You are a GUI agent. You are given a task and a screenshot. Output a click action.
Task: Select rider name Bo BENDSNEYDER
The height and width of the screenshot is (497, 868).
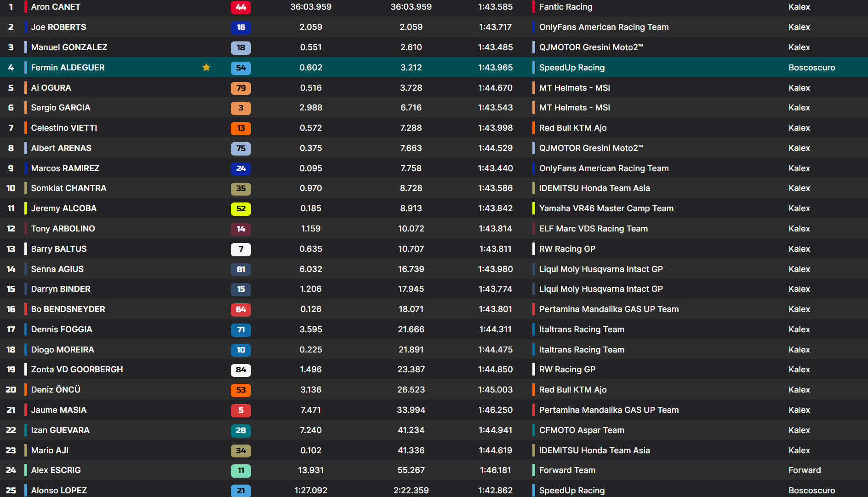[x=68, y=309]
